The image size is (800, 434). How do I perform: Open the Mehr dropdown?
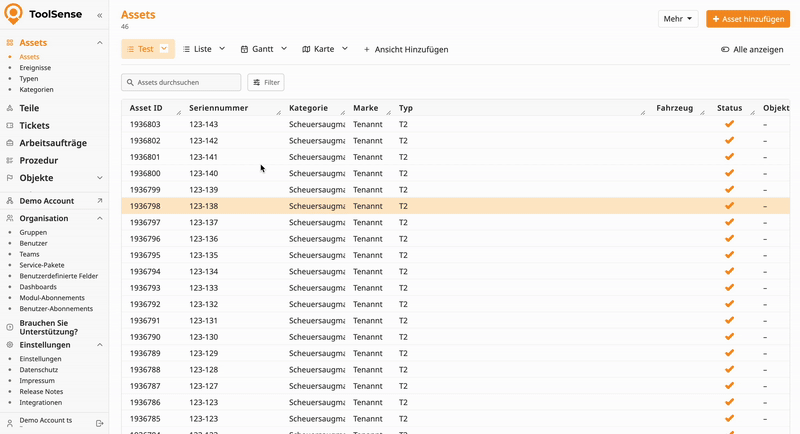(677, 19)
